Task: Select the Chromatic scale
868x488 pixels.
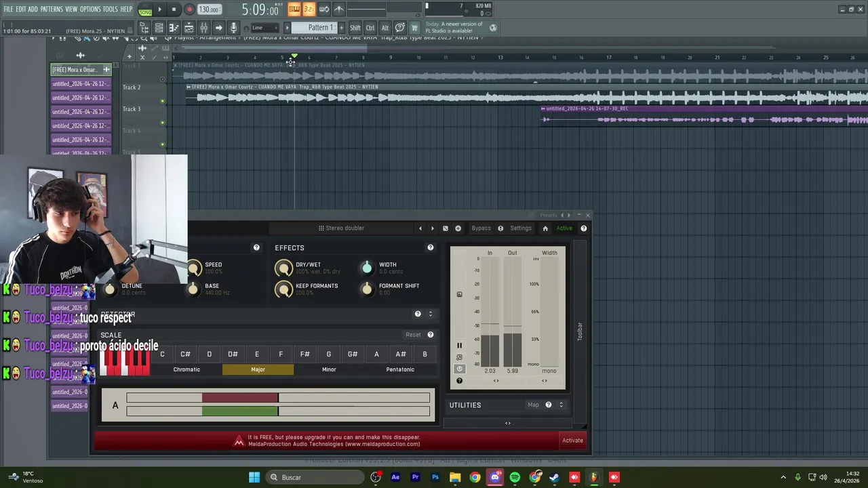Action: 186,369
